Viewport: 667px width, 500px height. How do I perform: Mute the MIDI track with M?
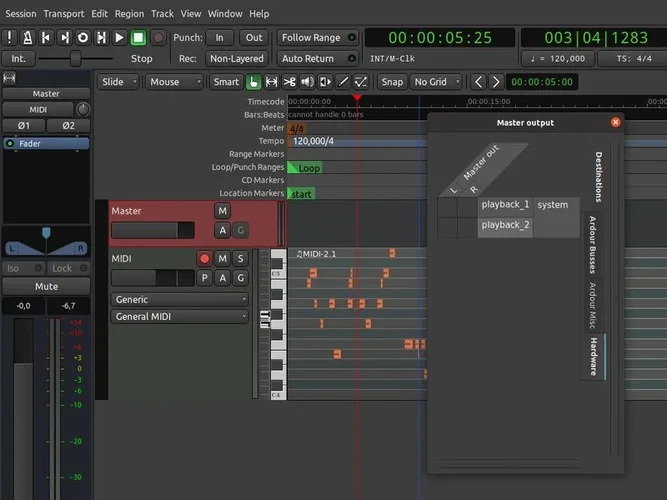pos(223,258)
